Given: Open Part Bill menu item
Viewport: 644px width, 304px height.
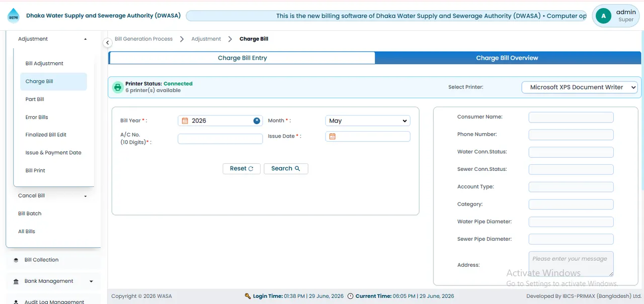Looking at the screenshot, I should [x=35, y=99].
